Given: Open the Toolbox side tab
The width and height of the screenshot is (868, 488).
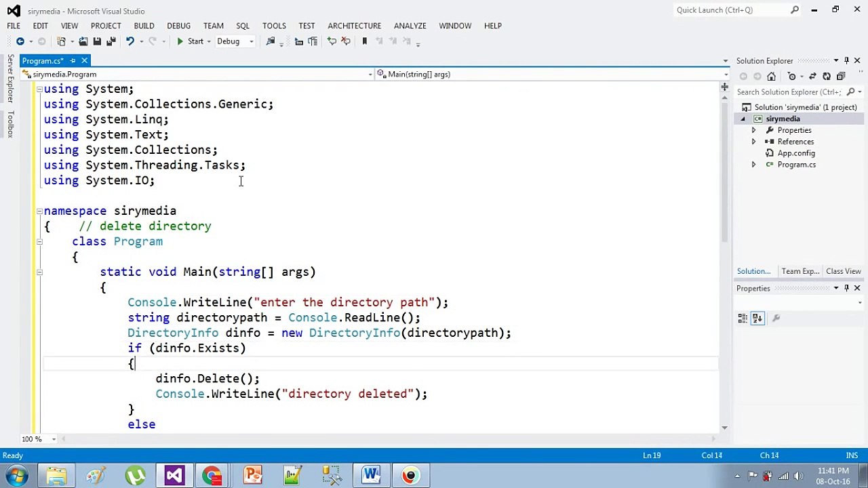Looking at the screenshot, I should point(10,124).
